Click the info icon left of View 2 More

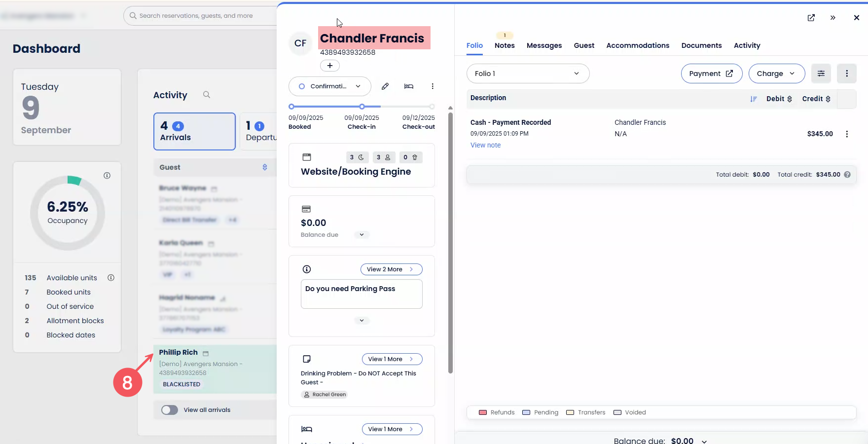[x=307, y=269]
